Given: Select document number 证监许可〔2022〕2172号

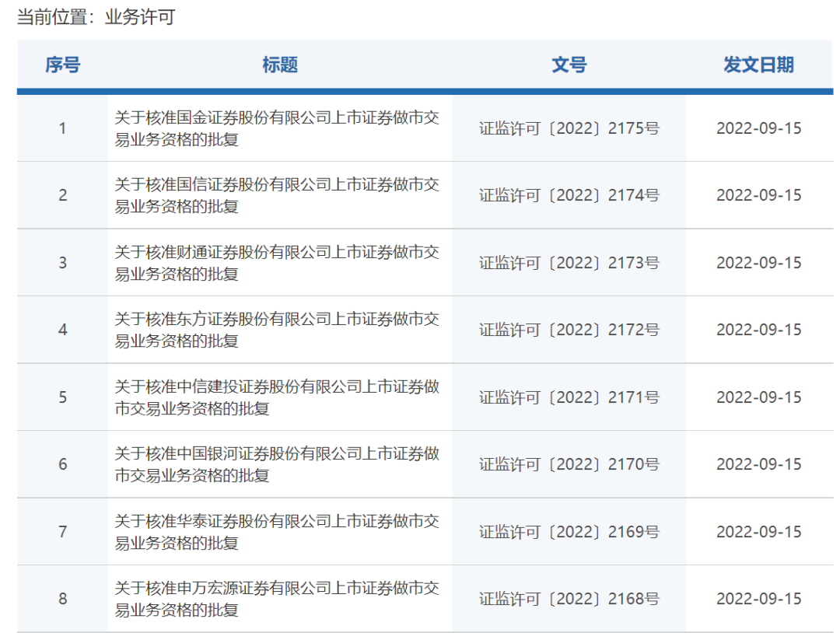Looking at the screenshot, I should (x=569, y=330).
